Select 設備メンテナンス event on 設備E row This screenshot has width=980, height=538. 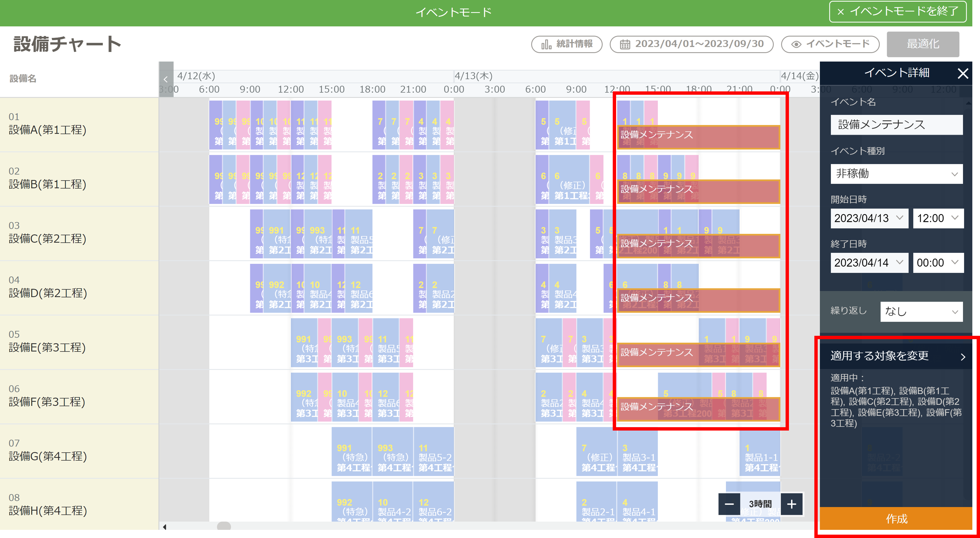(699, 355)
